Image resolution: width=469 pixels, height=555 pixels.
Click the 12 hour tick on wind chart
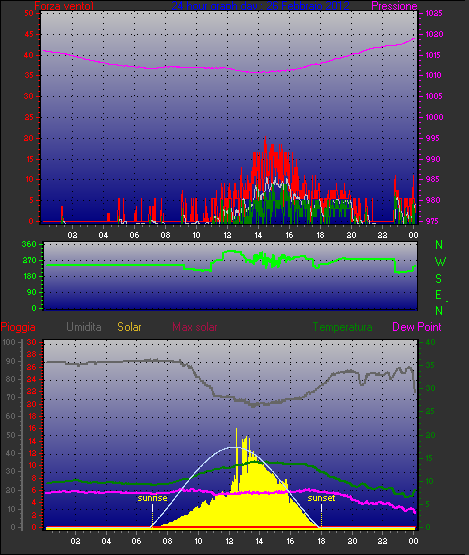tap(227, 235)
